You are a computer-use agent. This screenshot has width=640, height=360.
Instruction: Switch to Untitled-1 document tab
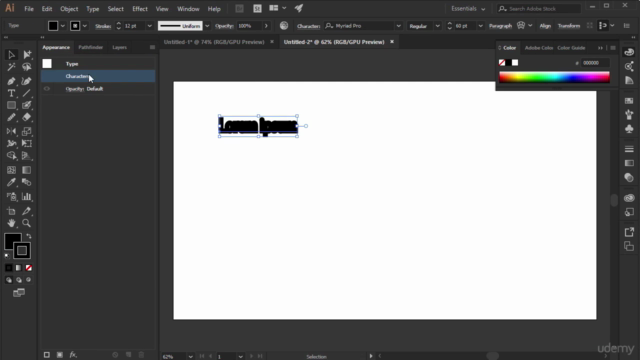point(214,42)
